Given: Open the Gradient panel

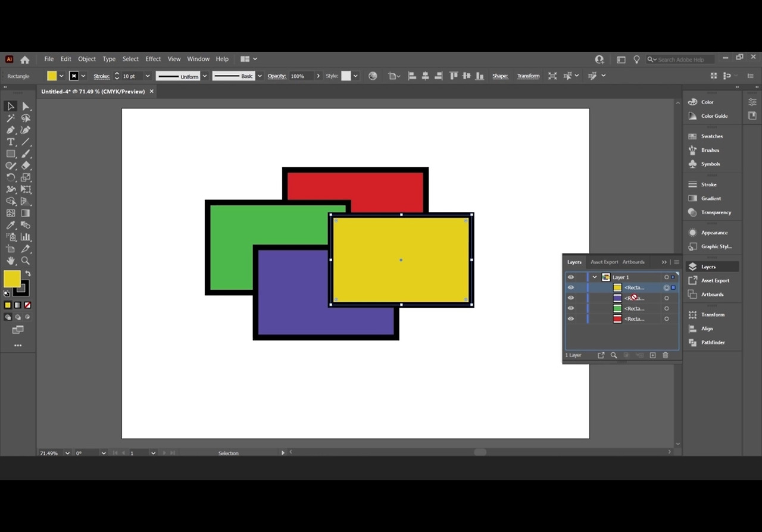Looking at the screenshot, I should point(711,199).
